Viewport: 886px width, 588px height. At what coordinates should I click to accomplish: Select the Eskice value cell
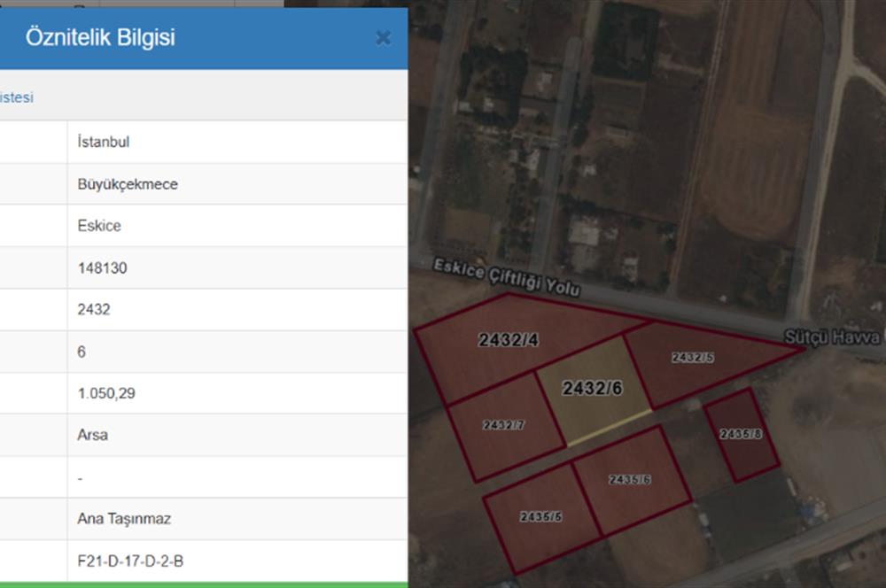click(237, 226)
